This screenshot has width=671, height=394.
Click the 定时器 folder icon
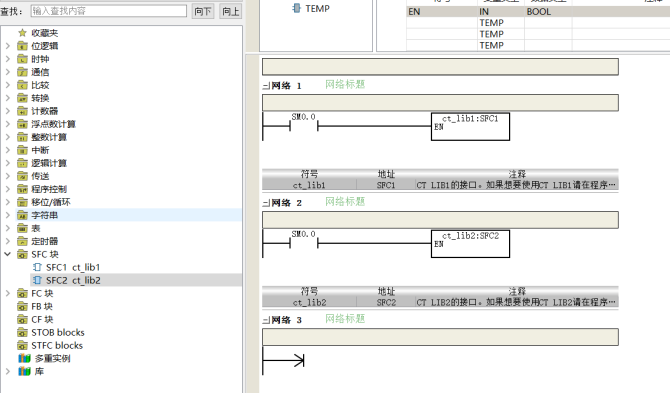coord(22,241)
